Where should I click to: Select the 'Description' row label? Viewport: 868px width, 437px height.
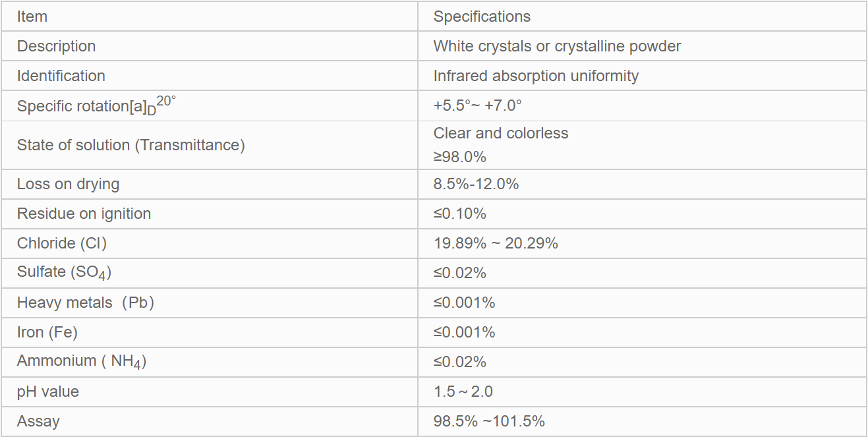click(x=56, y=46)
